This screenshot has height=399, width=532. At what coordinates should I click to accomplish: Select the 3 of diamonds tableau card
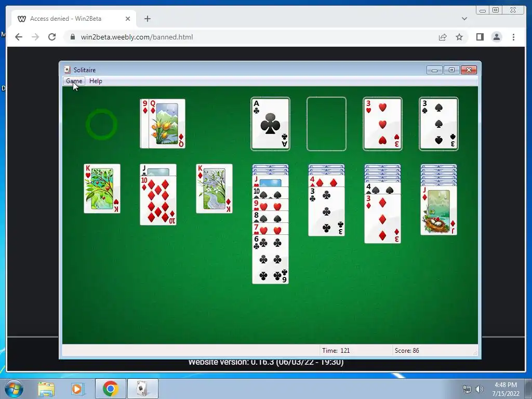382,219
